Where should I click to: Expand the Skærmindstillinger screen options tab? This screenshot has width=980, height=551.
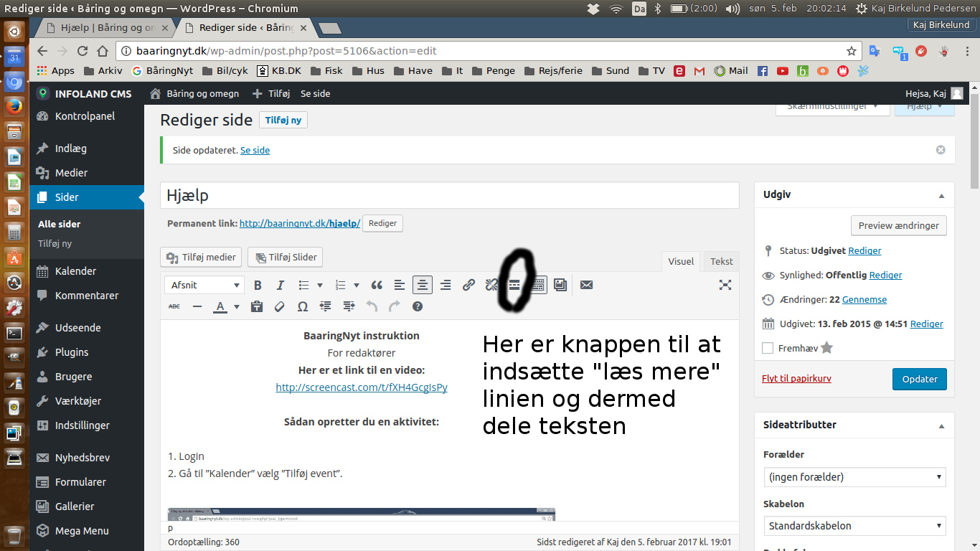(x=832, y=107)
